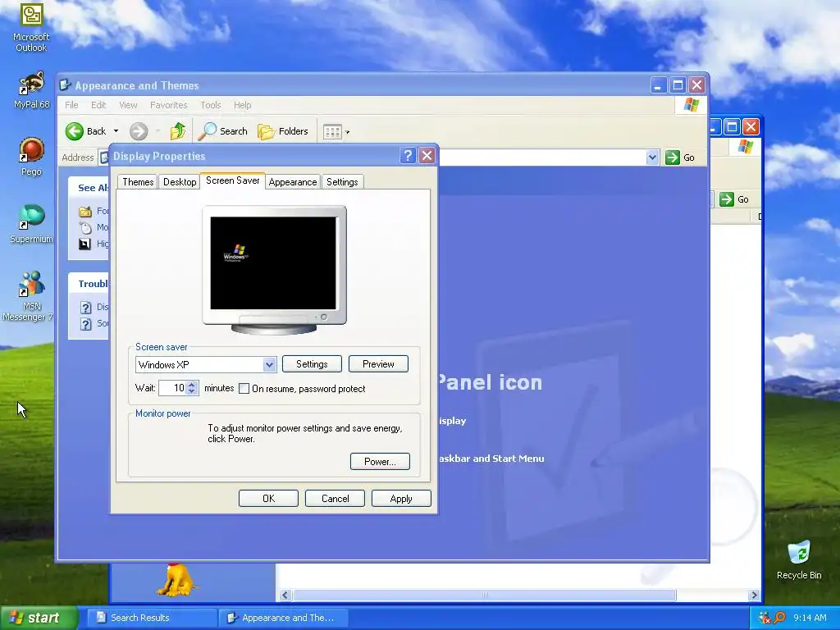
Task: Minimize the Appearance and Themes window
Action: (659, 85)
